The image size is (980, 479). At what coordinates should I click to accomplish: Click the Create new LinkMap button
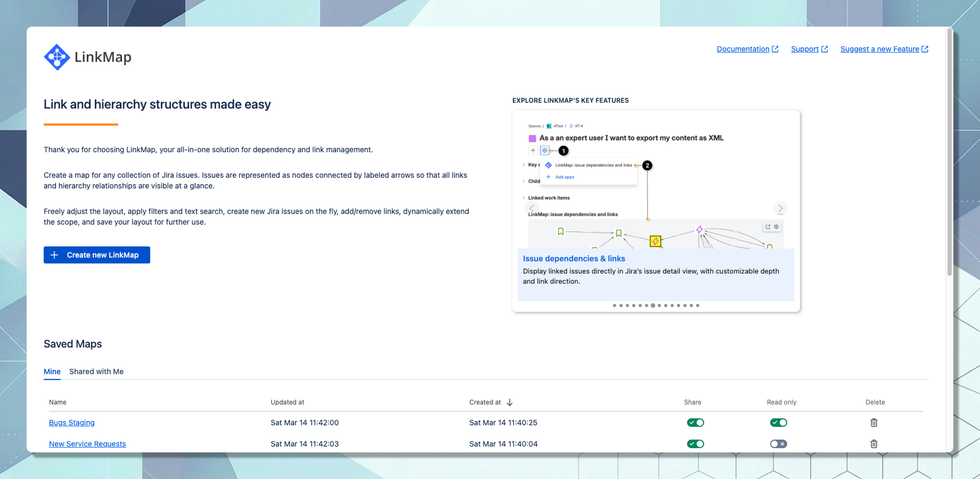coord(96,255)
